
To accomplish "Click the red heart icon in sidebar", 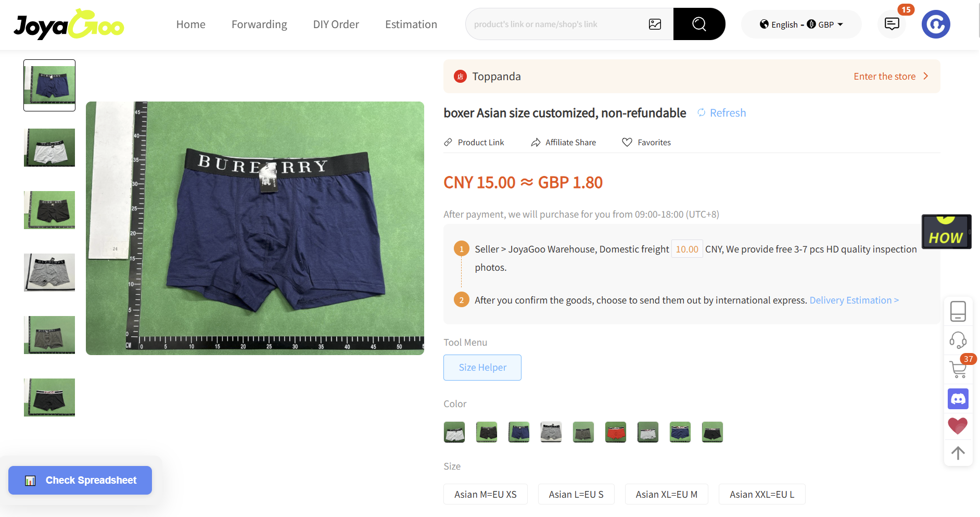I will 958,426.
